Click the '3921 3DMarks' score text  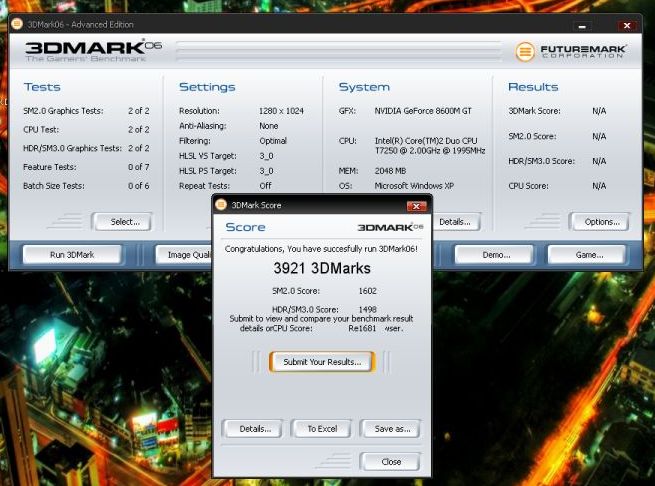(x=322, y=268)
